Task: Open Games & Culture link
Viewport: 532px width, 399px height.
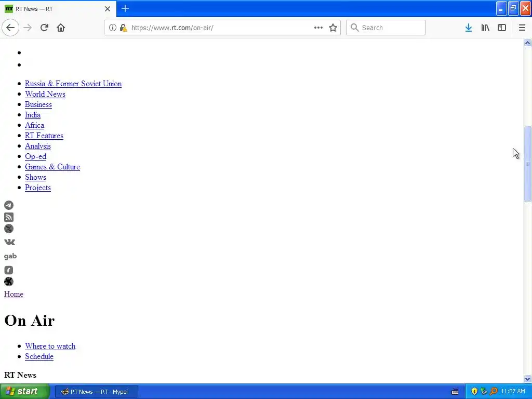Action: pos(52,167)
